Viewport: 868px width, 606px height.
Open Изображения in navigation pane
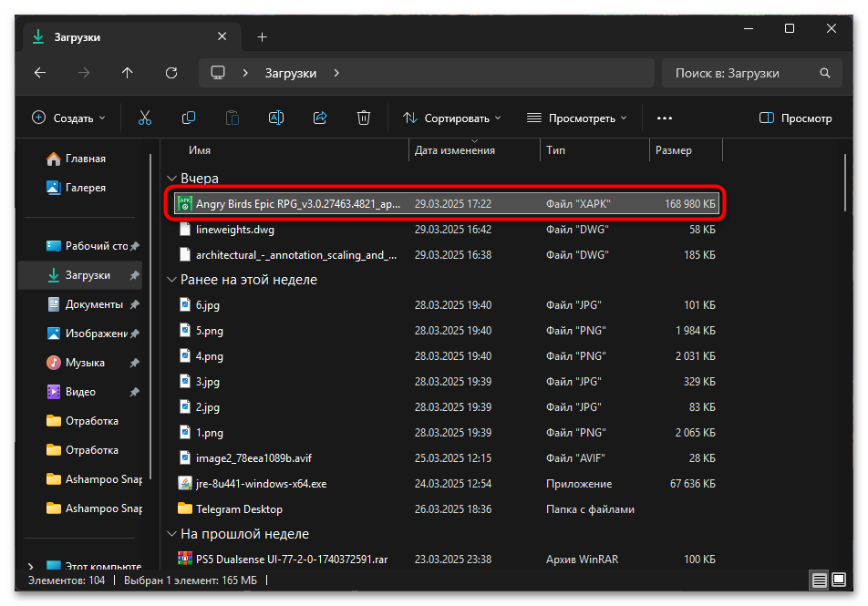(80, 334)
